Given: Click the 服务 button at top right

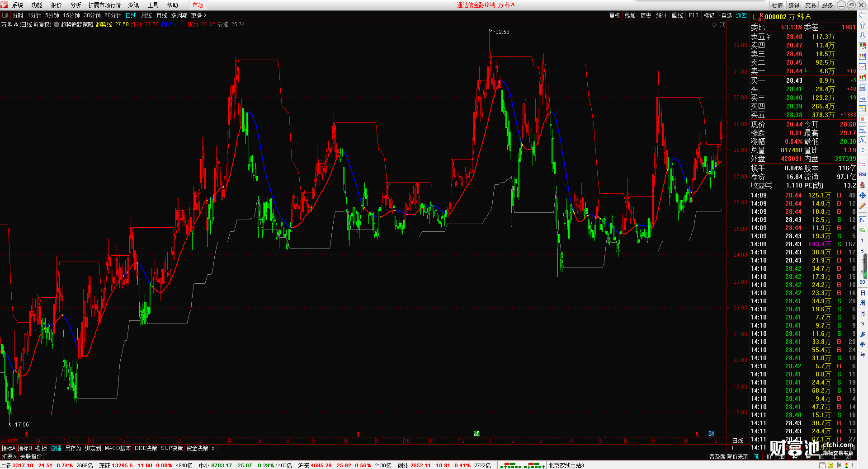Looking at the screenshot, I should coord(827,5).
